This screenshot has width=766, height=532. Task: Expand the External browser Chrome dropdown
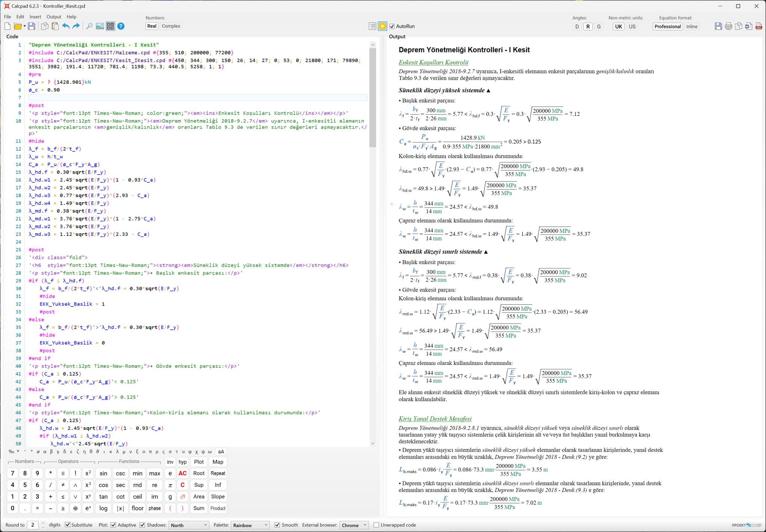click(x=354, y=525)
